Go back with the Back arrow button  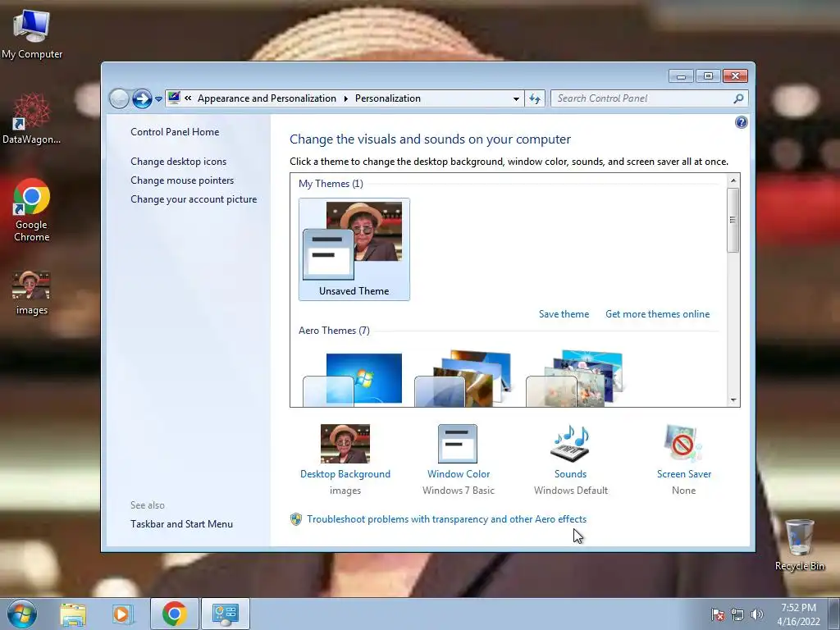point(119,98)
